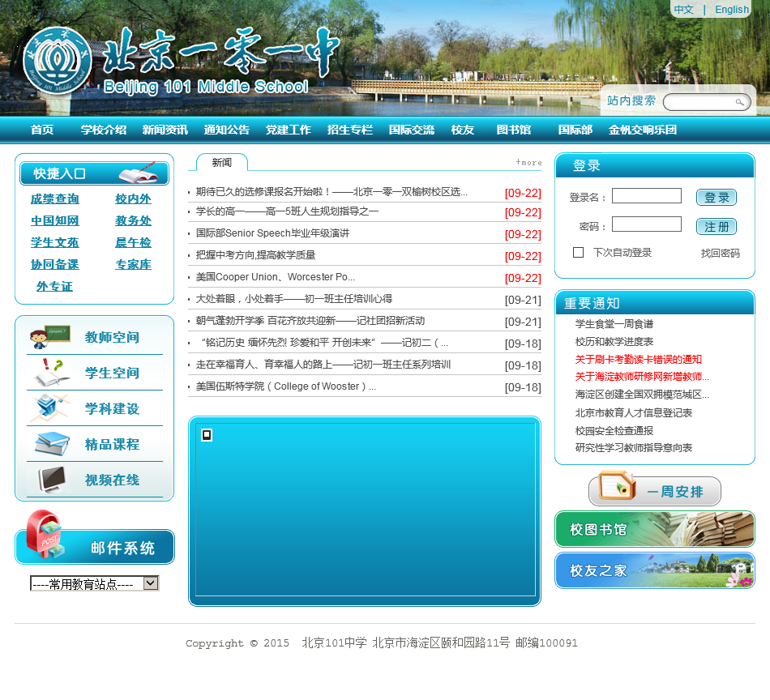
Task: Open news 学长的高一——高一5班人生规划指导之一
Action: click(287, 211)
